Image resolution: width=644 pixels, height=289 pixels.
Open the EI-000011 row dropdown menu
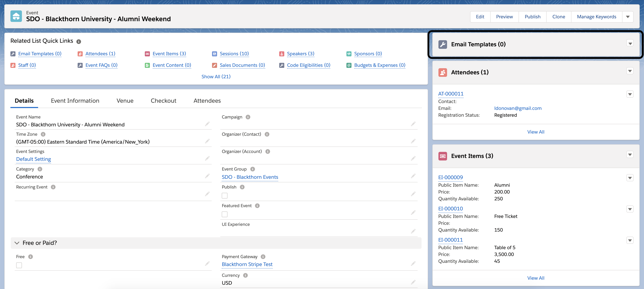[630, 240]
